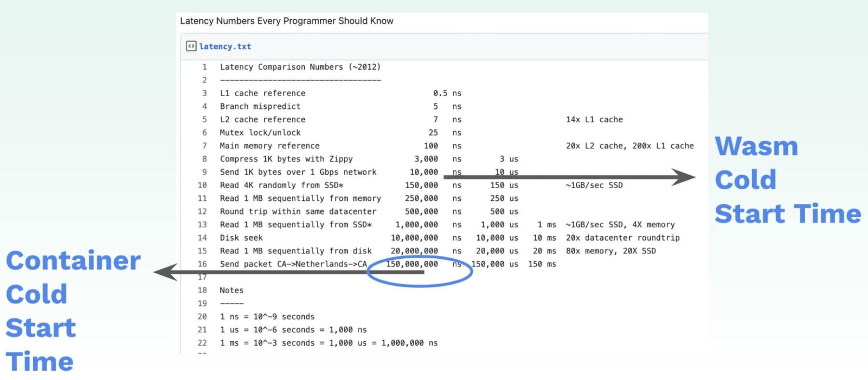Viewport: 868px width, 380px height.
Task: Open the latency.txt file link
Action: pos(225,47)
